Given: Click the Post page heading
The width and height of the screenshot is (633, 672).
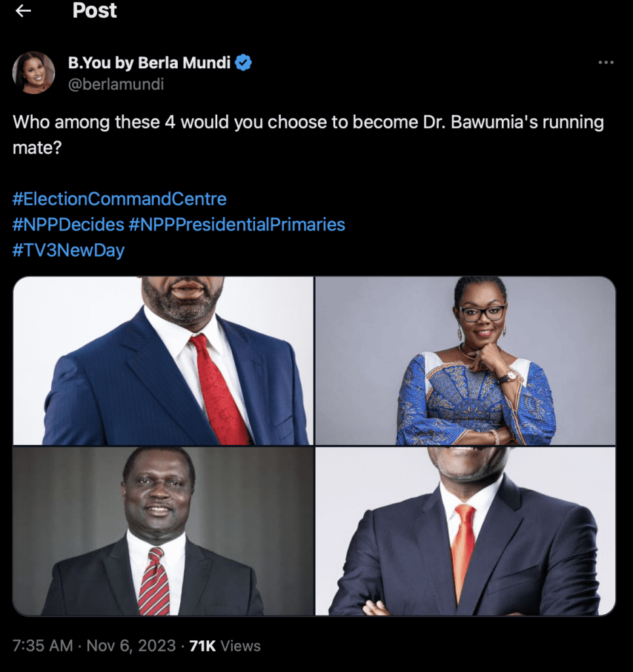Looking at the screenshot, I should pyautogui.click(x=94, y=10).
